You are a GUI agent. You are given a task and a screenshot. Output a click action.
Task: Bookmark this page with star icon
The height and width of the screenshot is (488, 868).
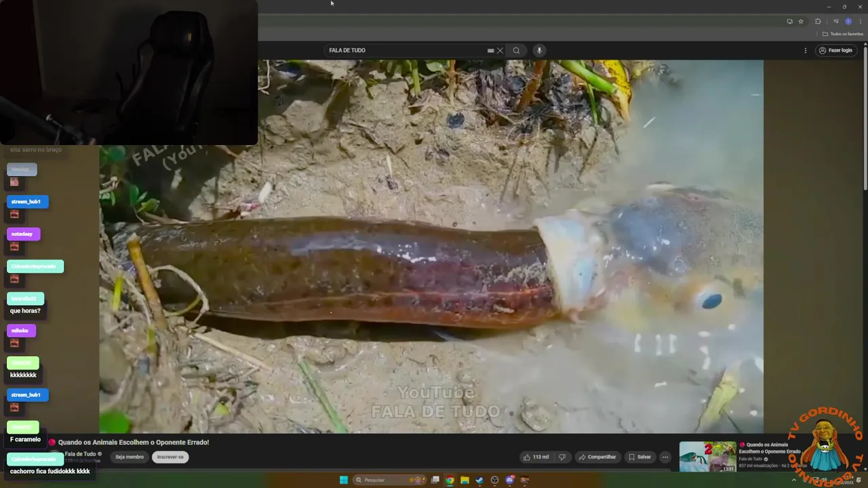coord(801,22)
